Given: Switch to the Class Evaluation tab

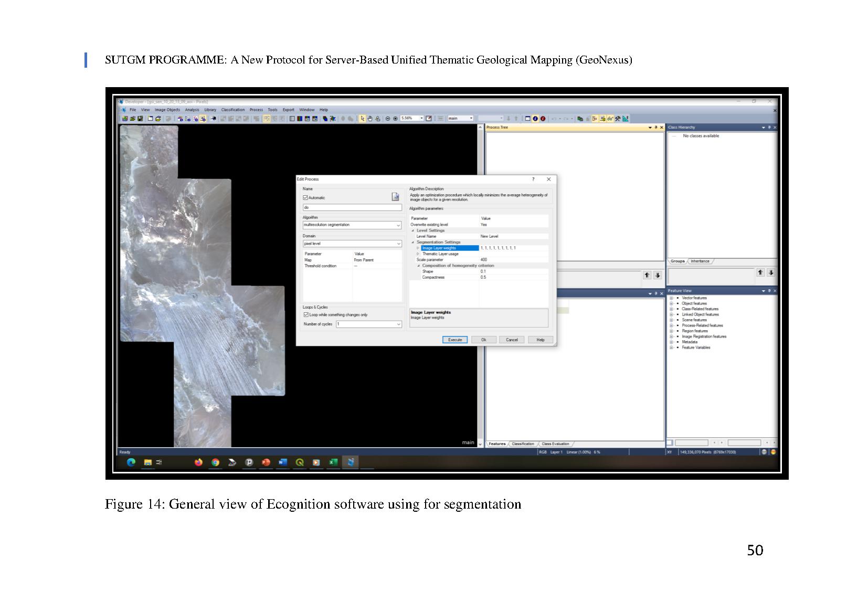Looking at the screenshot, I should (555, 444).
